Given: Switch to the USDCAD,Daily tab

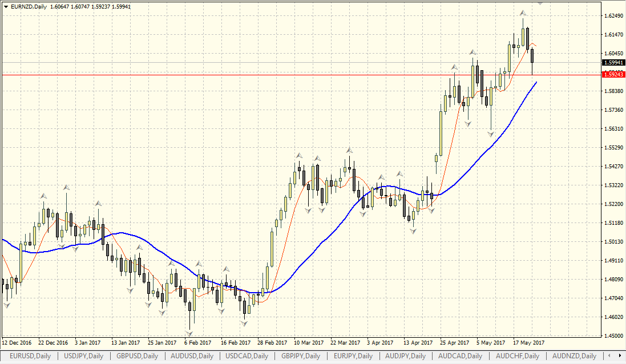Looking at the screenshot, I should [x=247, y=355].
